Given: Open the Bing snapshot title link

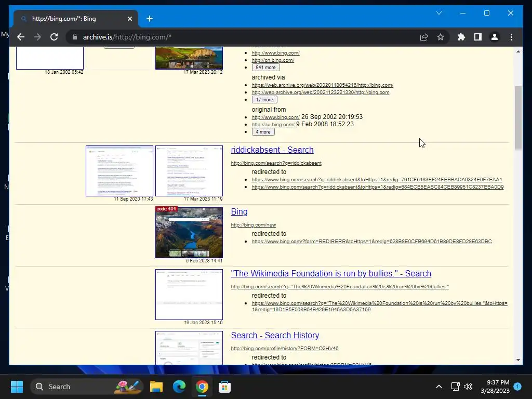Looking at the screenshot, I should [x=239, y=211].
